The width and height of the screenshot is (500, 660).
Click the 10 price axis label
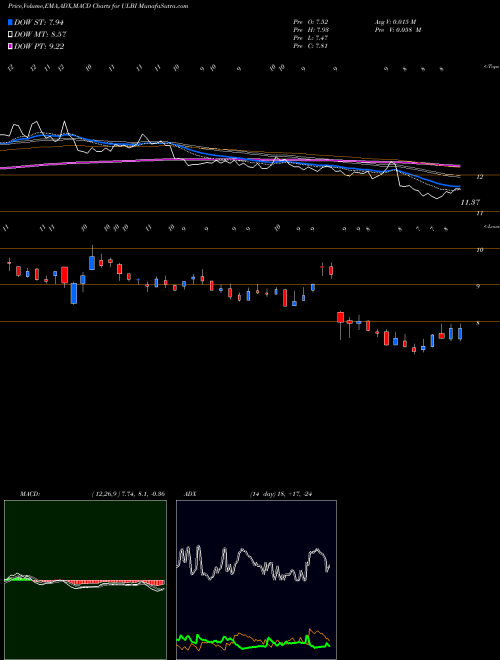click(x=479, y=250)
